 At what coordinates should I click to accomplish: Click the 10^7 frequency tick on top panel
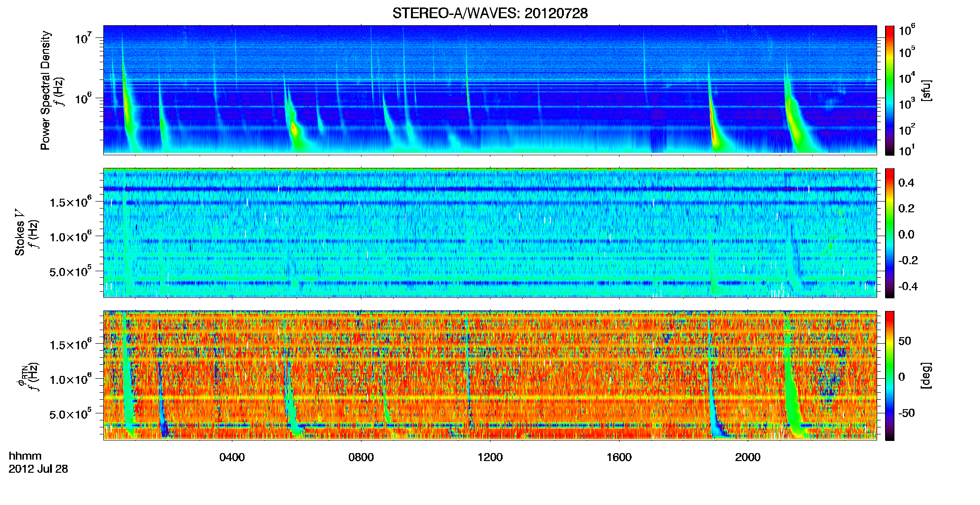click(x=83, y=38)
